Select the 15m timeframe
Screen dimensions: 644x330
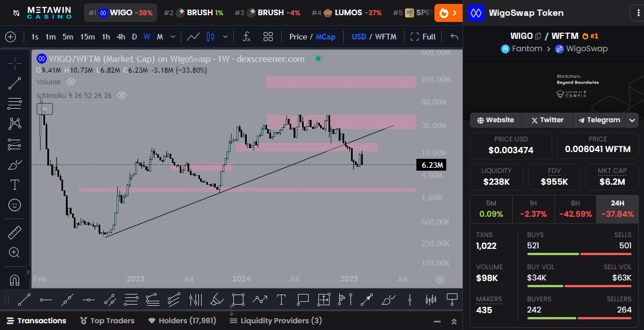pos(87,37)
